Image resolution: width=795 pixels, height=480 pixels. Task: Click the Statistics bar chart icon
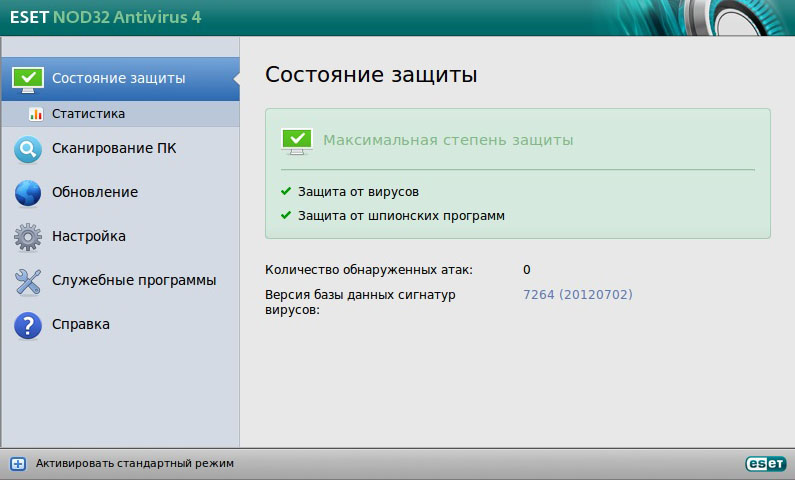tap(35, 114)
